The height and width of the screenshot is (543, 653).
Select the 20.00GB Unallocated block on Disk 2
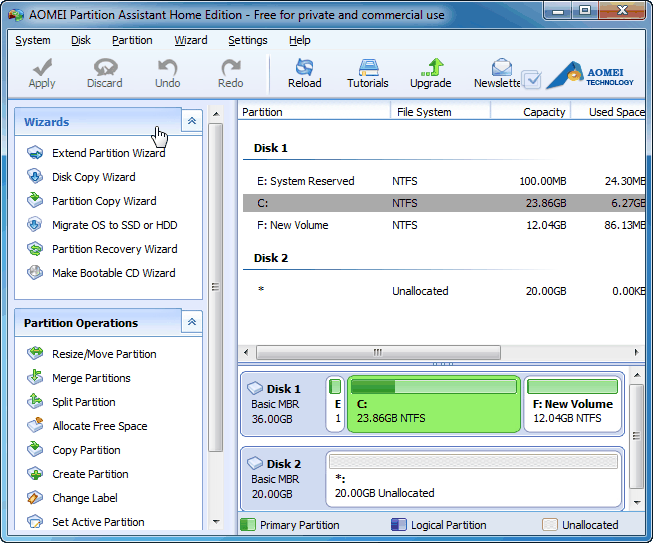pos(474,478)
